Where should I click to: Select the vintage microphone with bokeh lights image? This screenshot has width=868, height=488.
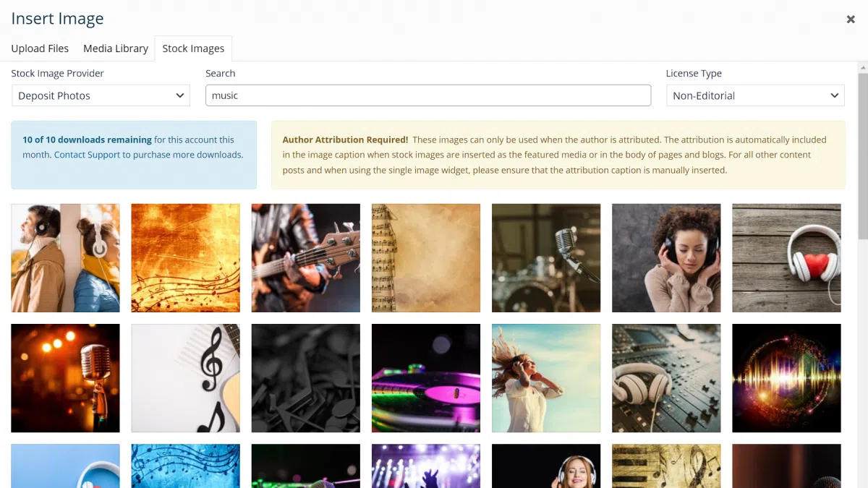pyautogui.click(x=65, y=378)
